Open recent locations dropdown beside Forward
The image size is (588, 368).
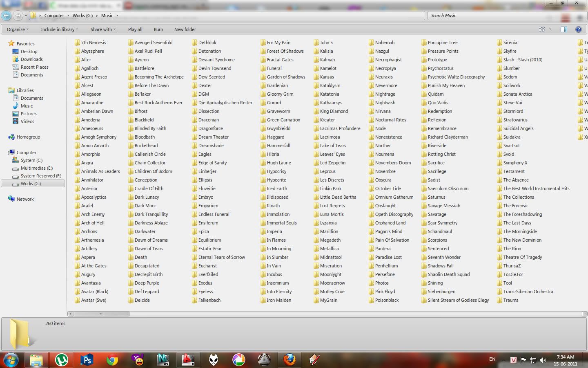pos(26,16)
